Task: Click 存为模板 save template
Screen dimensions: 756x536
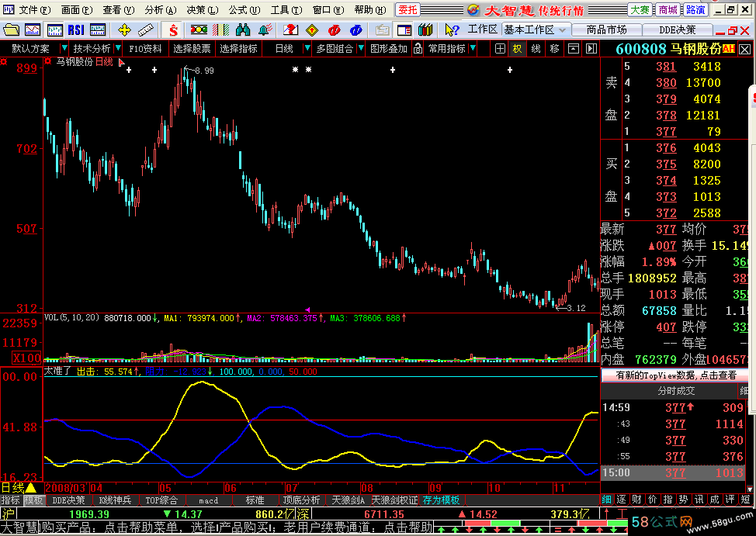Action: tap(441, 501)
